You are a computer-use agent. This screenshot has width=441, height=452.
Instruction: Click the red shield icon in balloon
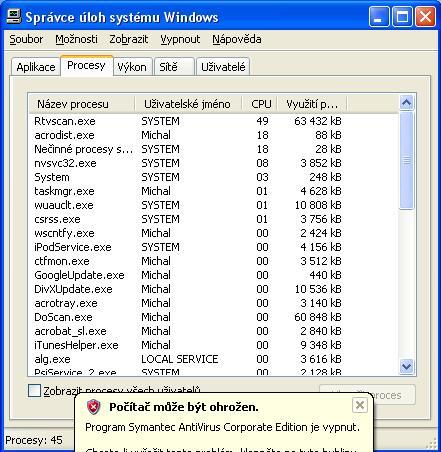[x=94, y=407]
